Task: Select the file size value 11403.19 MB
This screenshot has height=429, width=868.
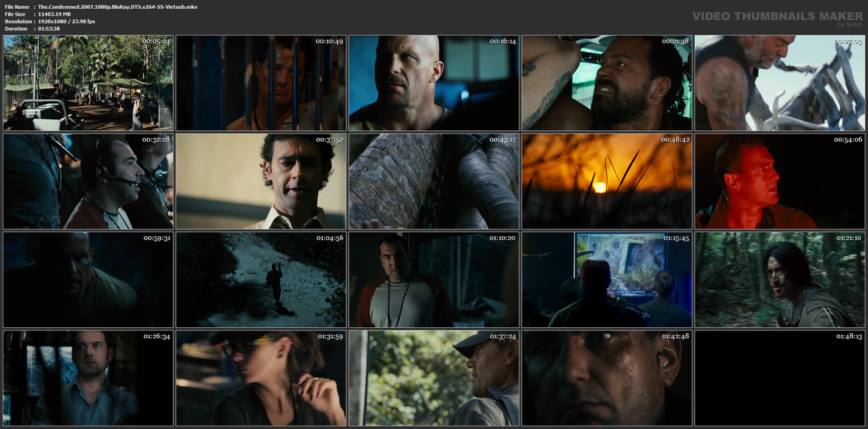Action: [x=54, y=14]
